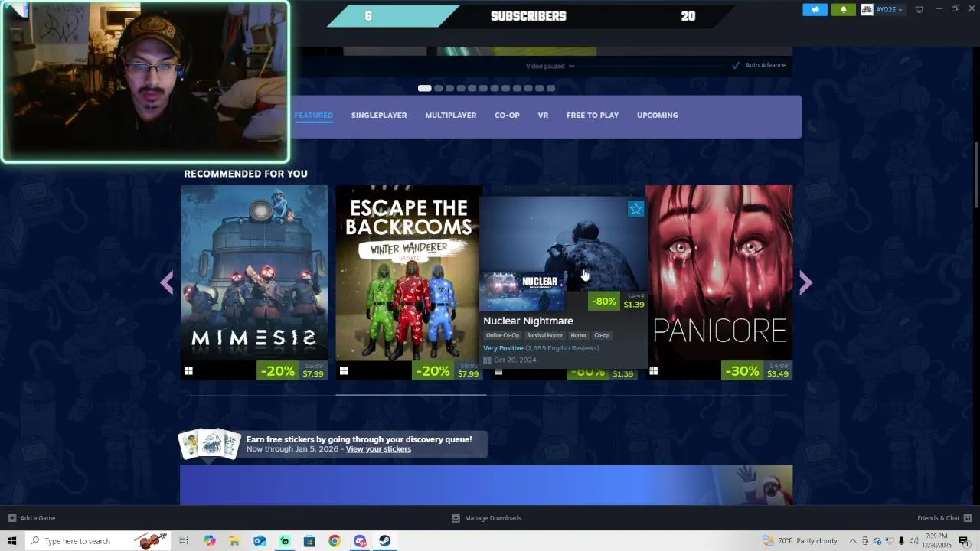Click the AYO2E profile avatar

pos(867,9)
